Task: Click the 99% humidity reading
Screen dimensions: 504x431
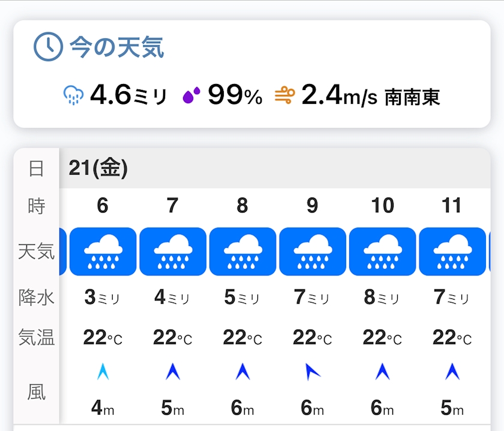Action: (x=235, y=95)
